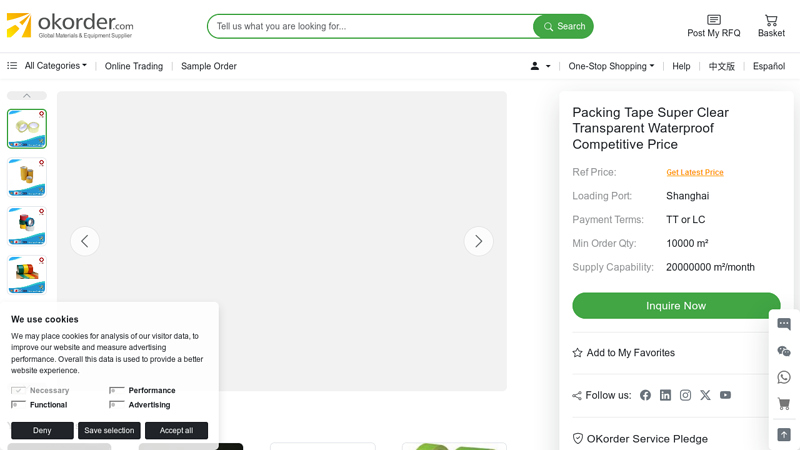Open the Sample Order menu item
This screenshot has width=800, height=450.
coord(209,66)
